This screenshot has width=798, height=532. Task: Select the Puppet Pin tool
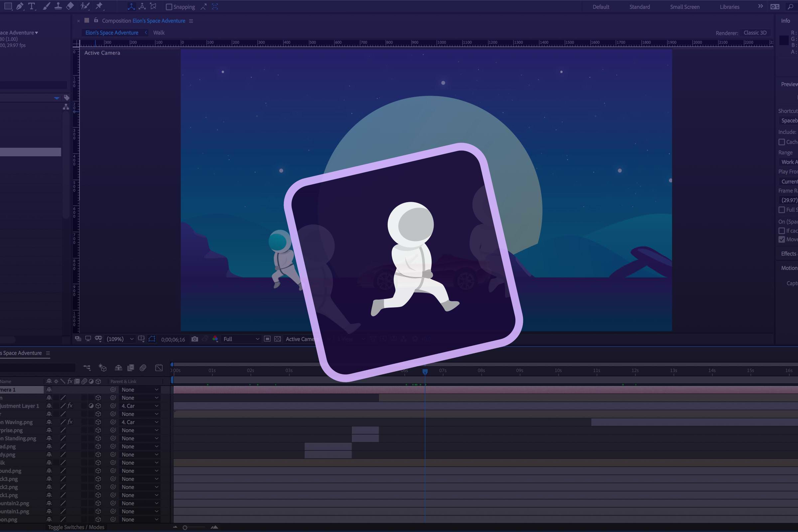coord(99,6)
